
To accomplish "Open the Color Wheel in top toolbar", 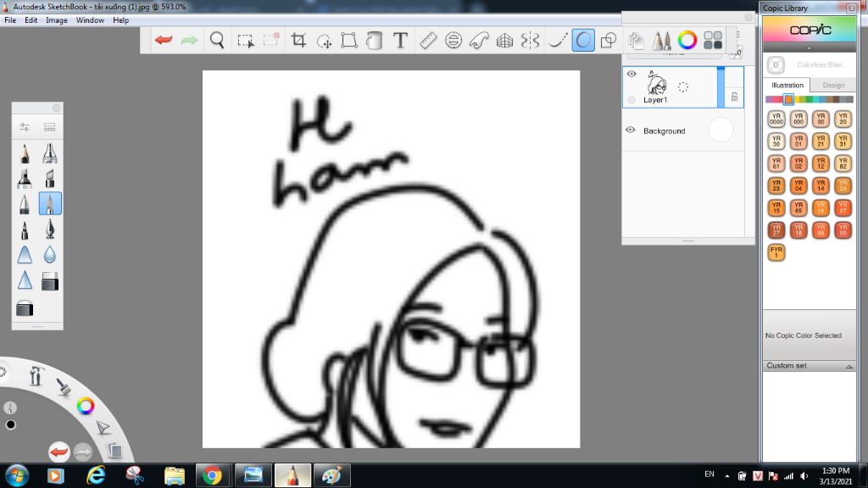I will click(x=687, y=41).
